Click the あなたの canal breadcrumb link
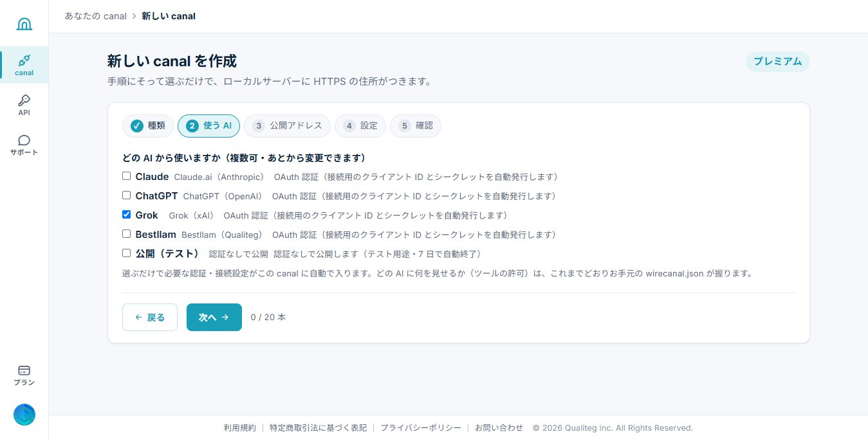The height and width of the screenshot is (441, 868). click(x=95, y=16)
